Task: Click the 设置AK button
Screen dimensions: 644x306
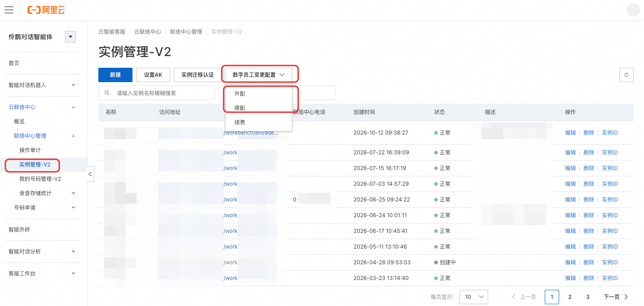Action: pos(153,75)
